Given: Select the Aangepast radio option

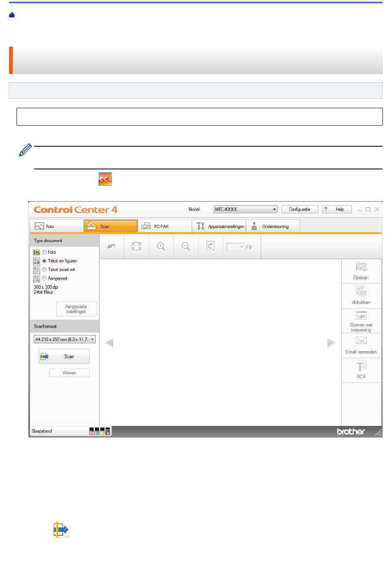Looking at the screenshot, I should pyautogui.click(x=44, y=278).
